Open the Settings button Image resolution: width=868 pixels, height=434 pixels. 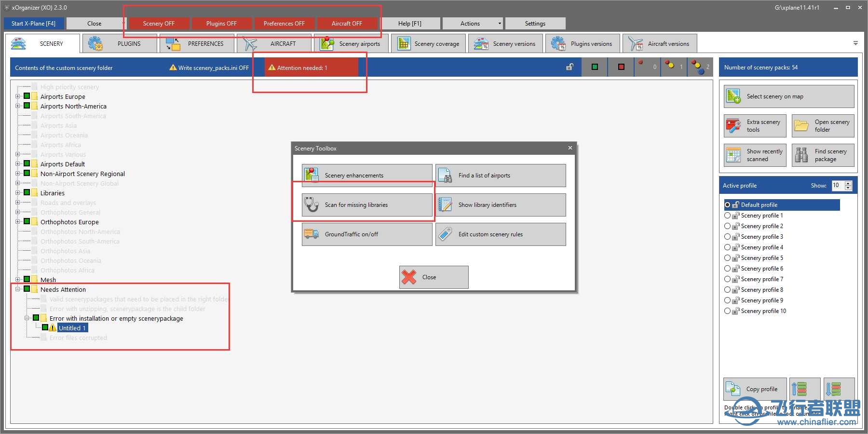(535, 24)
